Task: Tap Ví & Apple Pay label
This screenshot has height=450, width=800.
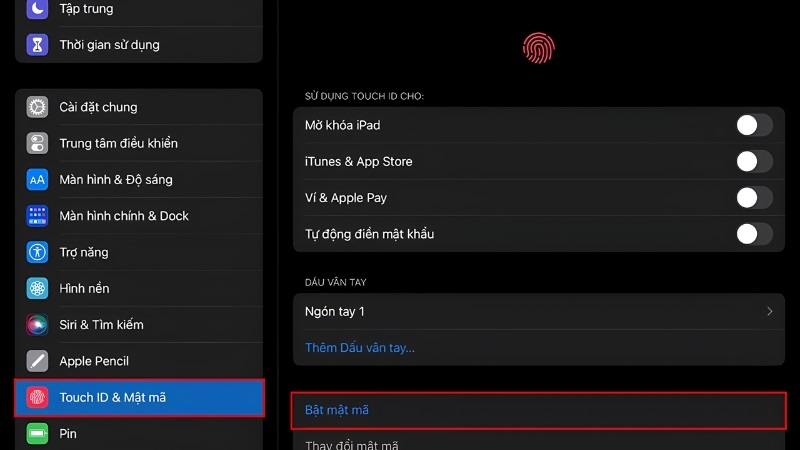Action: click(345, 198)
